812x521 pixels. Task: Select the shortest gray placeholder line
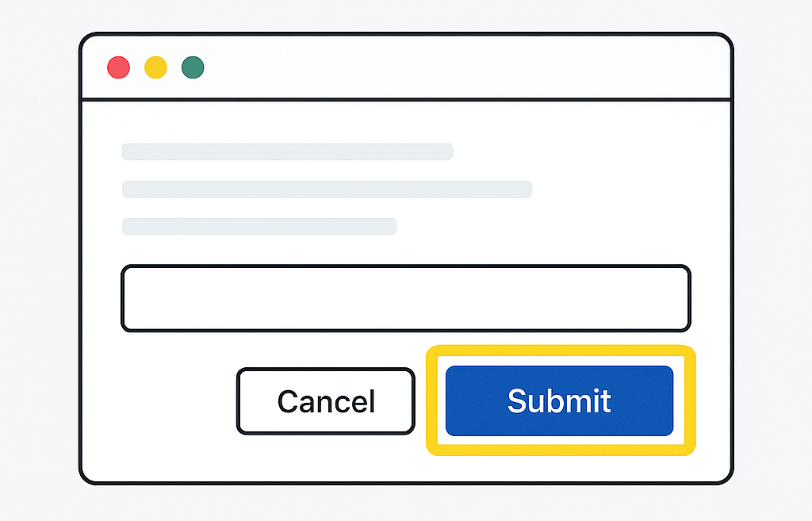(259, 226)
